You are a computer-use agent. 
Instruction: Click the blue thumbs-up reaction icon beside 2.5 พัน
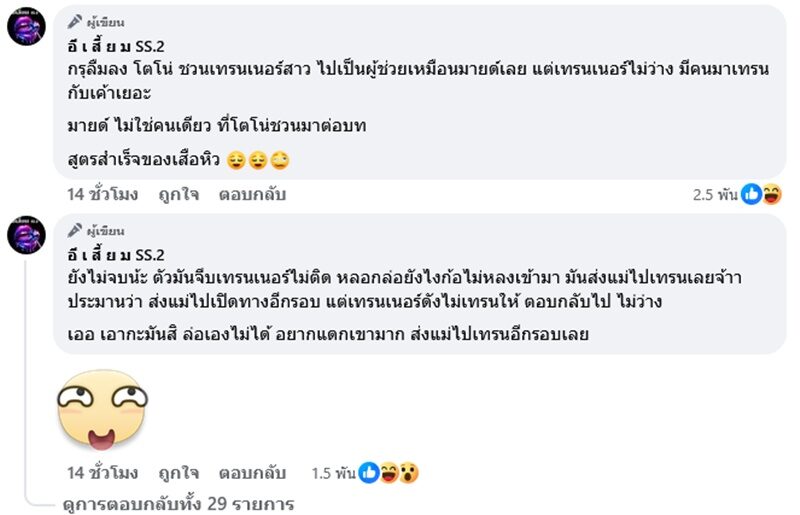[751, 195]
